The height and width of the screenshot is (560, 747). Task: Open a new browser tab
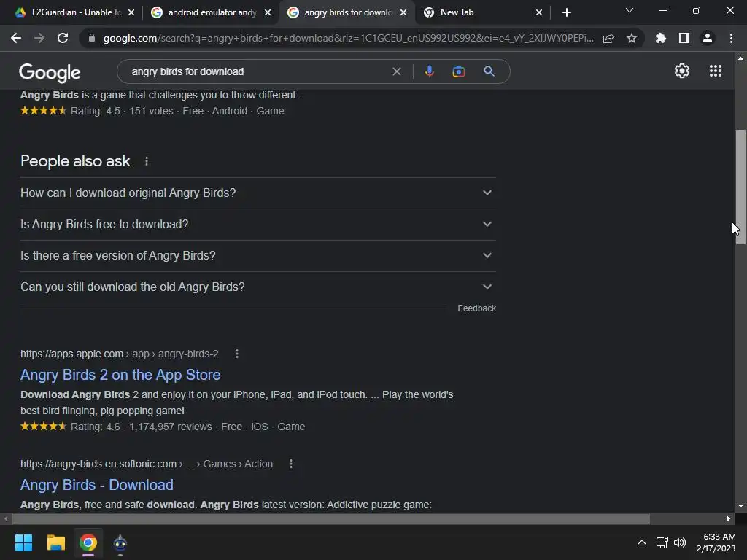(566, 12)
